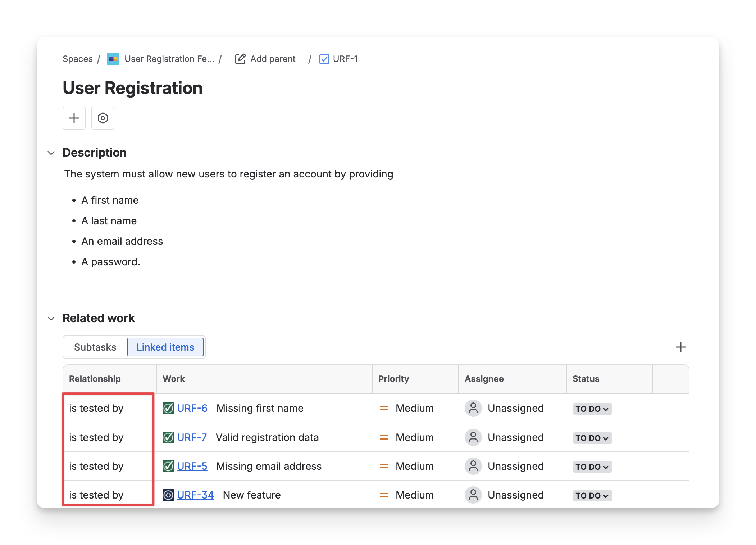Collapse the Related work section

click(51, 318)
